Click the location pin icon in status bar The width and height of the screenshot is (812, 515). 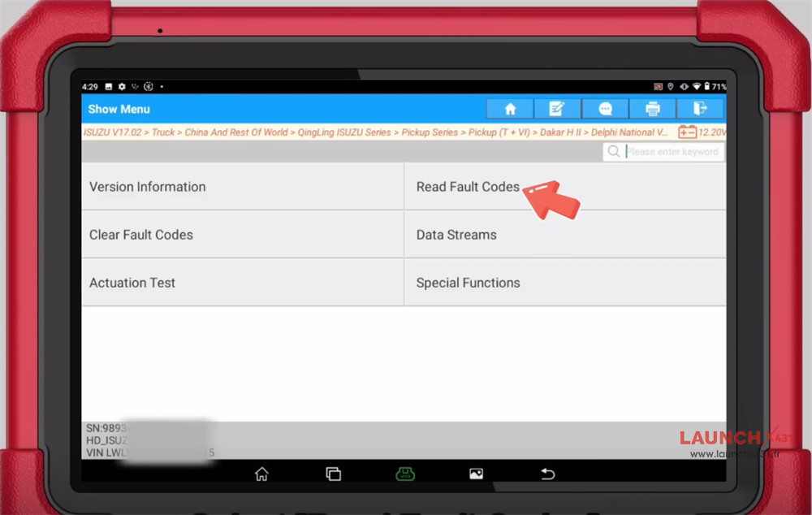670,87
